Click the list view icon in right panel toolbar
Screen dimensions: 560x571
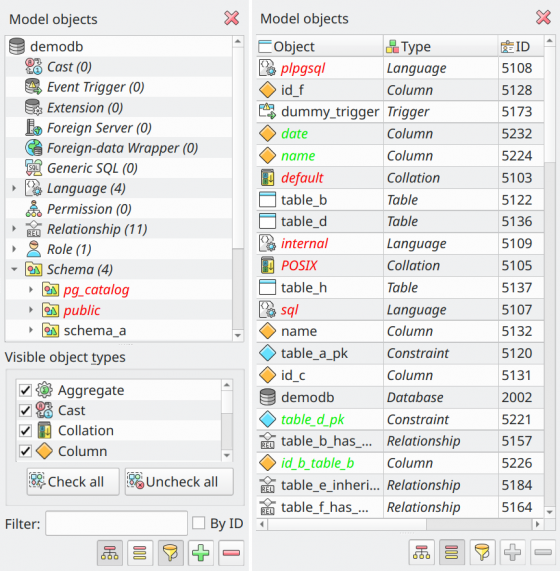coord(451,552)
